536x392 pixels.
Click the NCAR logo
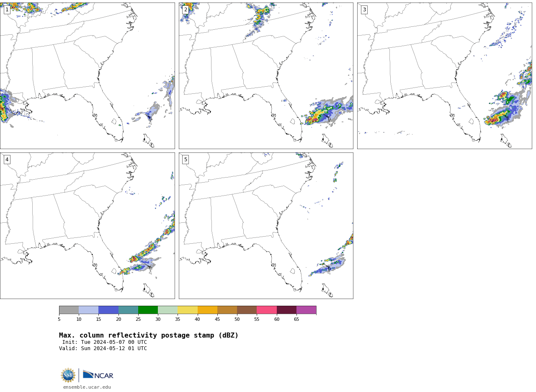pyautogui.click(x=98, y=375)
